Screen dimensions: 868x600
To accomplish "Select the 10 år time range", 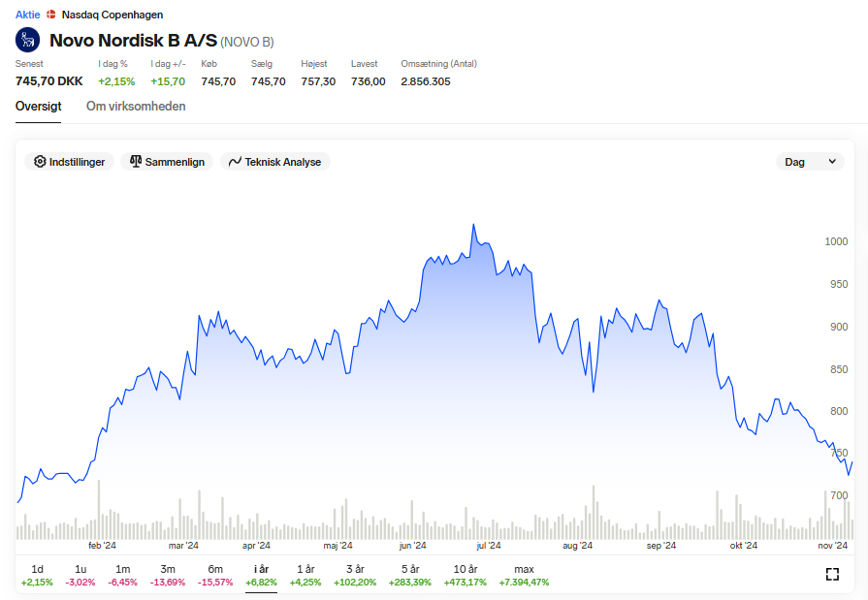I will point(465,575).
